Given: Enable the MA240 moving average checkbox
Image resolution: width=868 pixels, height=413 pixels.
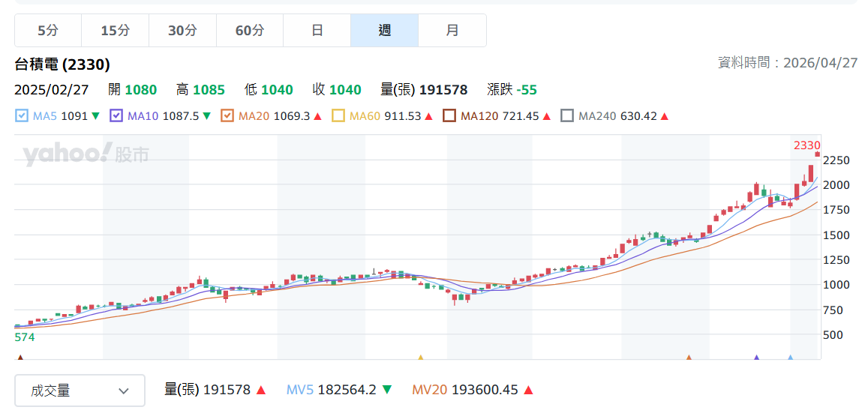Looking at the screenshot, I should 567,116.
